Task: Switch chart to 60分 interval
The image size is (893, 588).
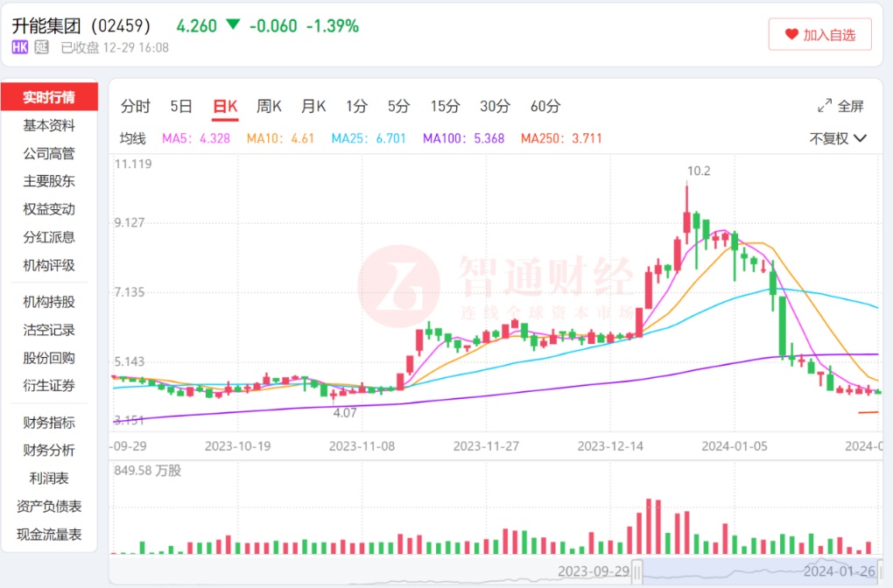Action: click(x=545, y=107)
